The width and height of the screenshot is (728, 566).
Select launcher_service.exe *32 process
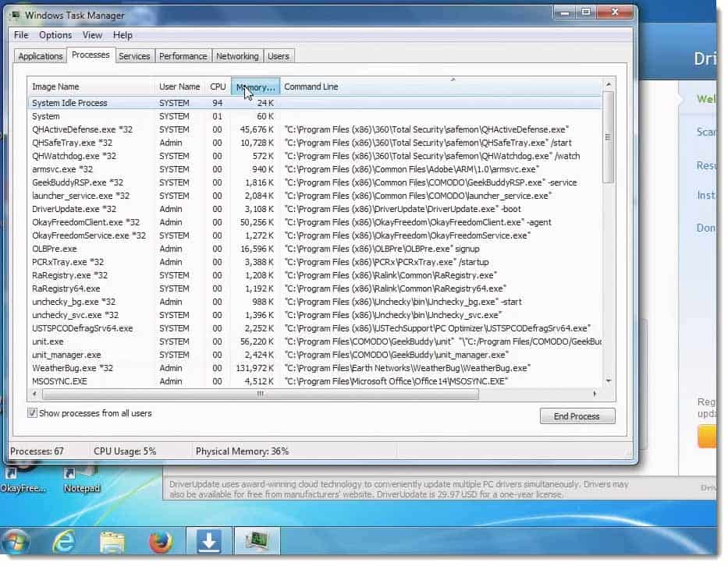pyautogui.click(x=314, y=196)
